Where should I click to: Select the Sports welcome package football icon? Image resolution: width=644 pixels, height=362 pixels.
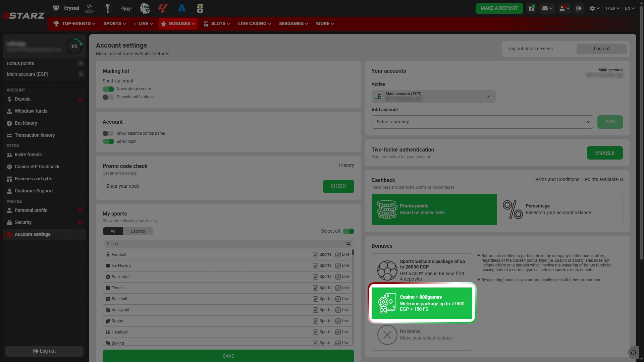click(387, 270)
